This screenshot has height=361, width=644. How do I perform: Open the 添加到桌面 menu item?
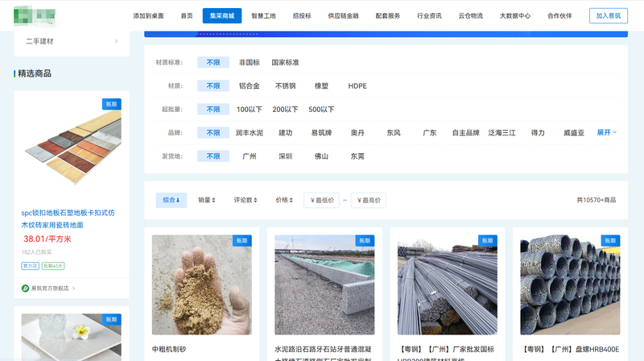click(x=148, y=15)
